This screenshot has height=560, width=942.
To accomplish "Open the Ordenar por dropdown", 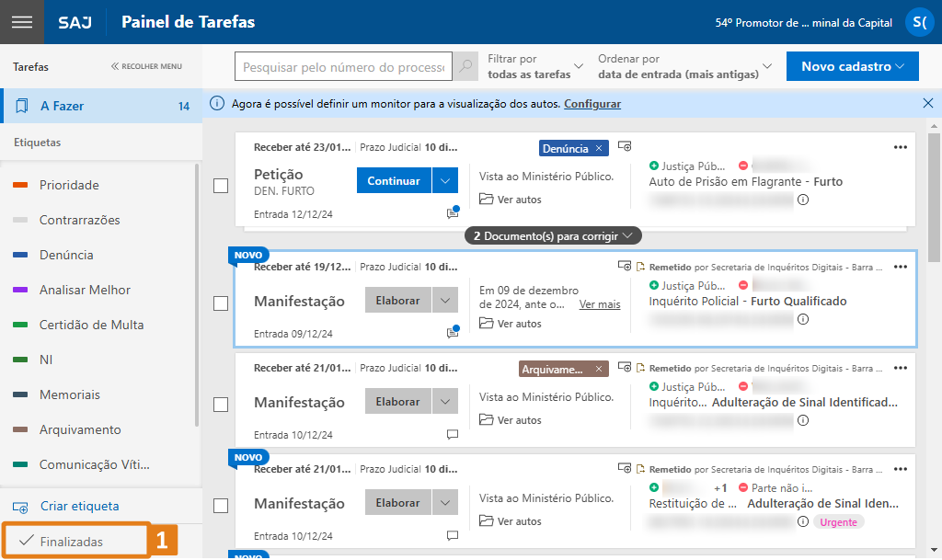I will pyautogui.click(x=684, y=66).
